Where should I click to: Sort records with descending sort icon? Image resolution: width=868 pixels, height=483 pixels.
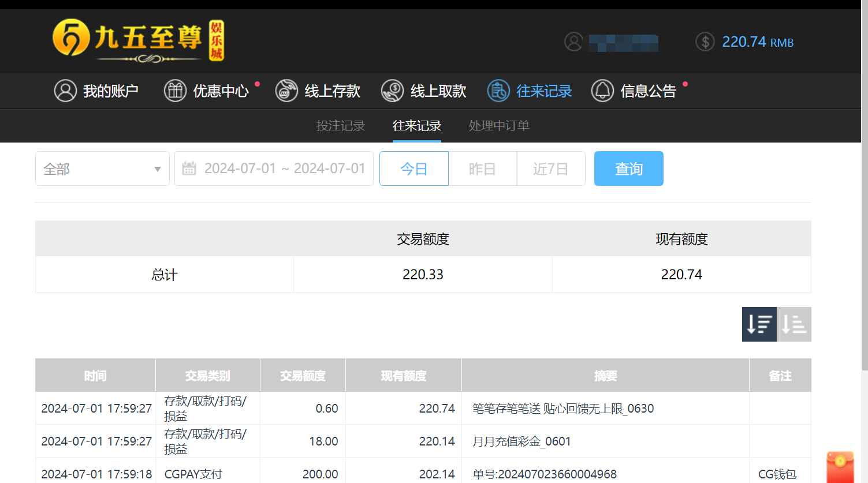759,324
